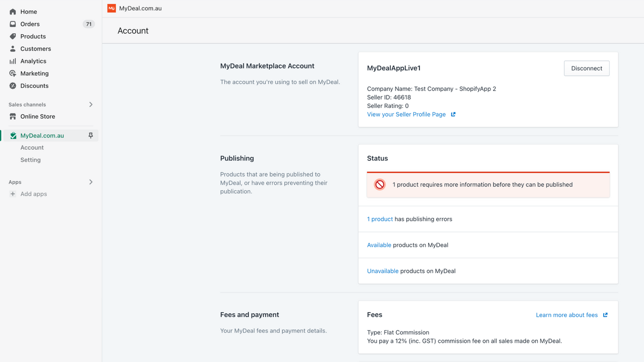Click the Add apps plus icon
The height and width of the screenshot is (362, 644).
13,194
